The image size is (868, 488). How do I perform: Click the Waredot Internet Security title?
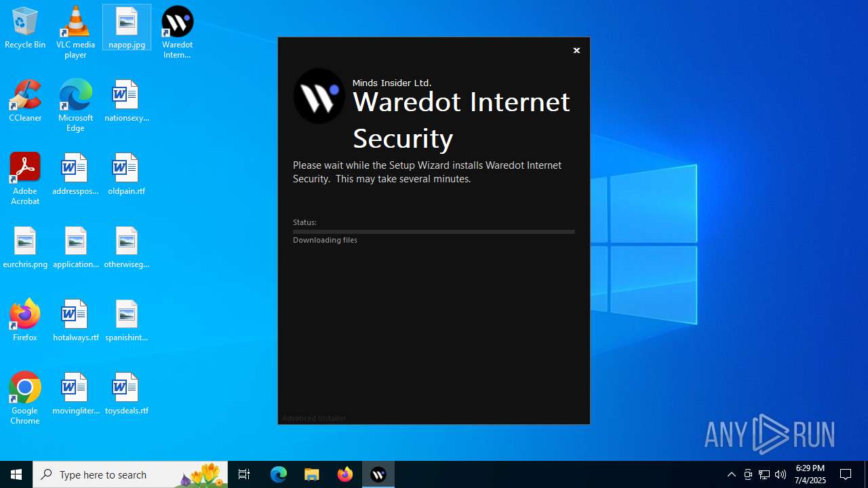point(461,120)
